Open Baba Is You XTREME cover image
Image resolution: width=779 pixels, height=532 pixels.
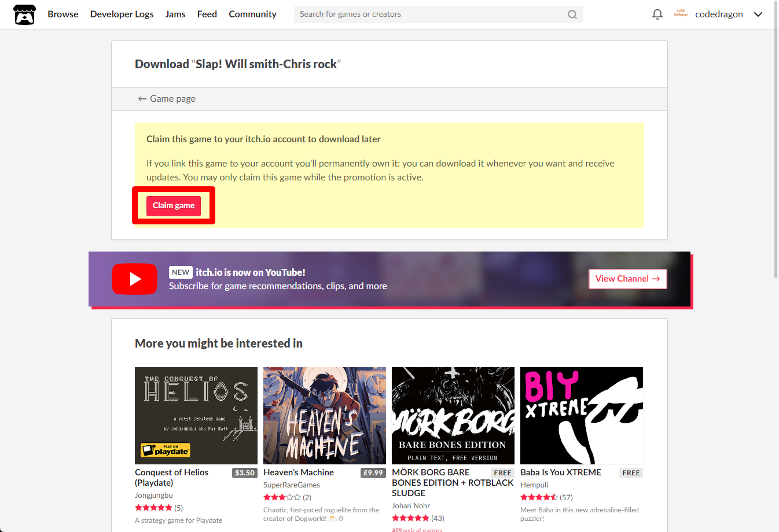(582, 416)
